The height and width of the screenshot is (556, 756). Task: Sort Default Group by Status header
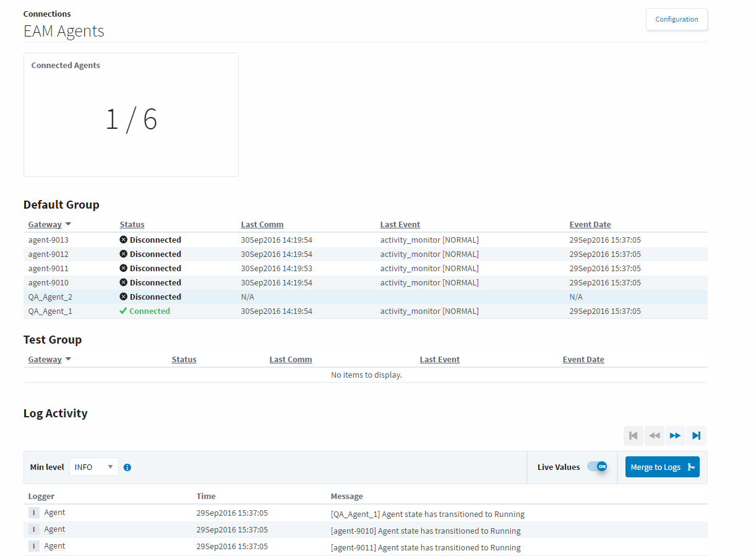132,225
